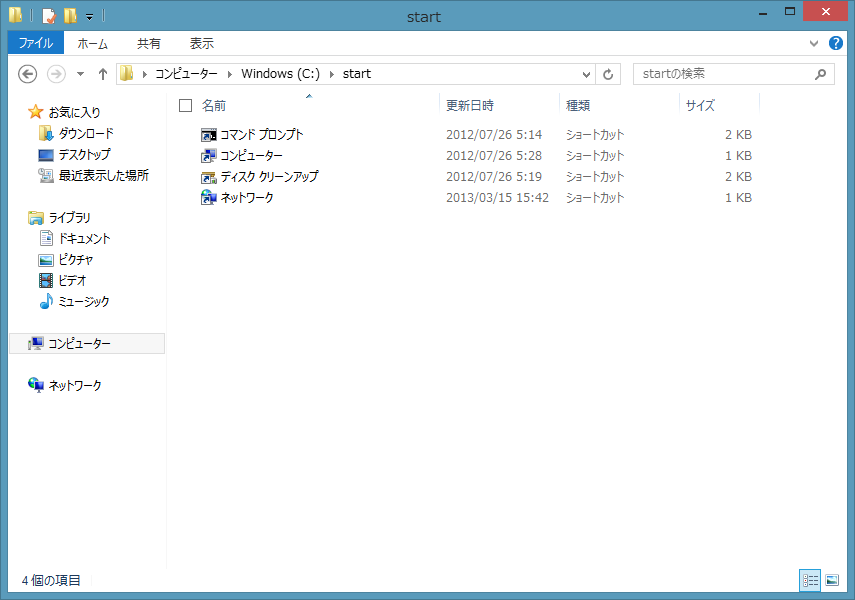Click the ピクチャ picture icon
Screen dimensions: 855x600
click(46, 260)
